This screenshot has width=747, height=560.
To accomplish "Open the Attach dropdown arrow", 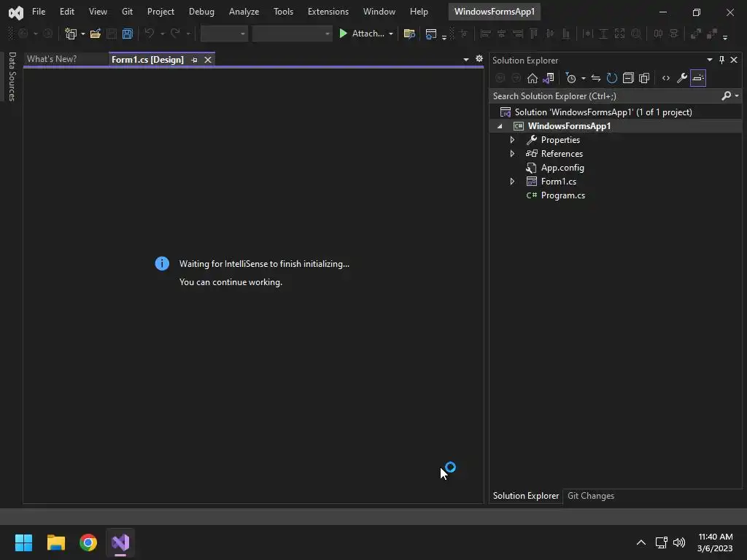I will [391, 34].
